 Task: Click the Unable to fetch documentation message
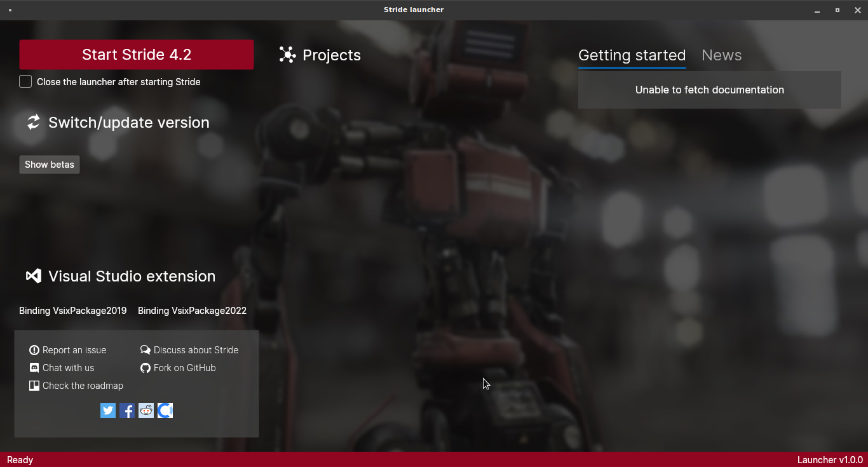[x=710, y=90]
